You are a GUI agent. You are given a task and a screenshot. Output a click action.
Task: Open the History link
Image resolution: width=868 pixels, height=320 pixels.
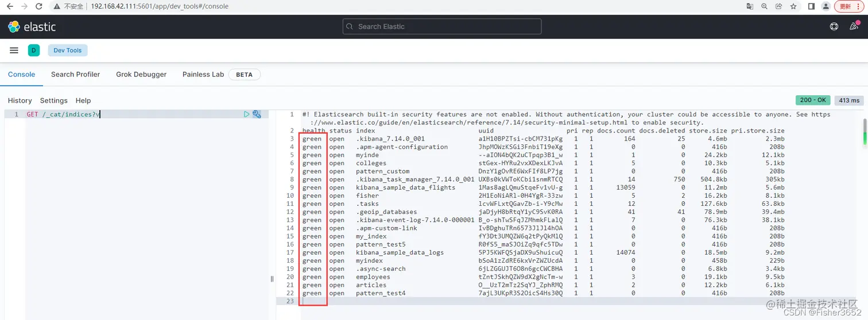(20, 100)
